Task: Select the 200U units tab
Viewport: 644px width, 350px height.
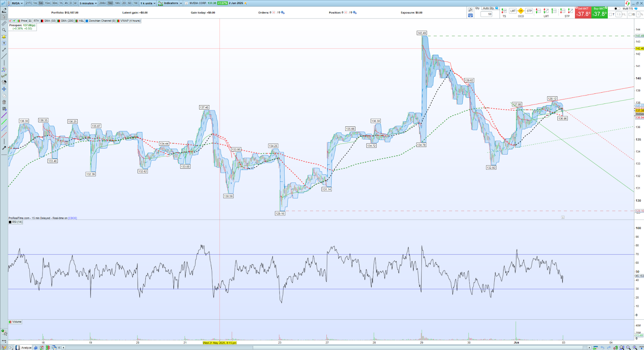Action: [x=102, y=3]
